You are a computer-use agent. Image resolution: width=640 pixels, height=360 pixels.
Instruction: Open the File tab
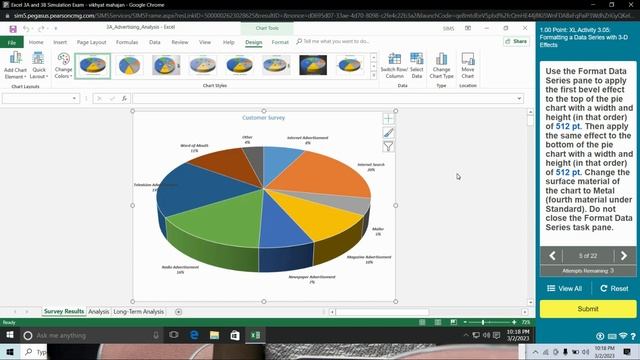pyautogui.click(x=11, y=42)
